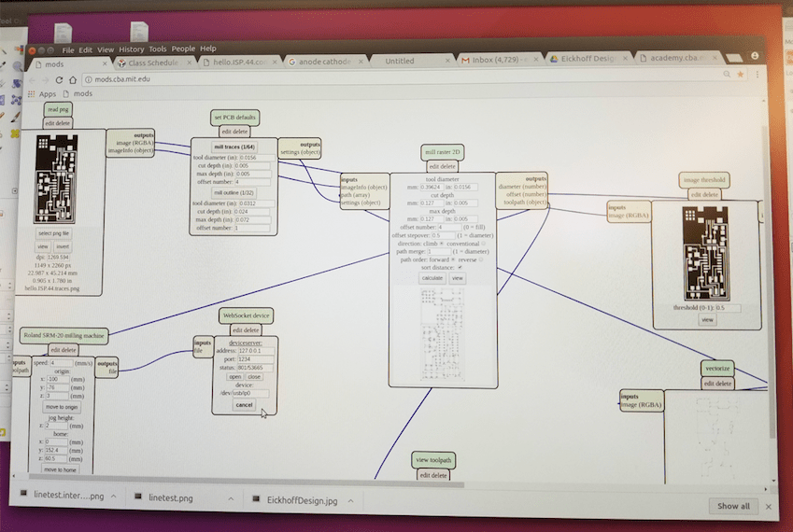Switch to the Class Schedule tab

(x=153, y=63)
